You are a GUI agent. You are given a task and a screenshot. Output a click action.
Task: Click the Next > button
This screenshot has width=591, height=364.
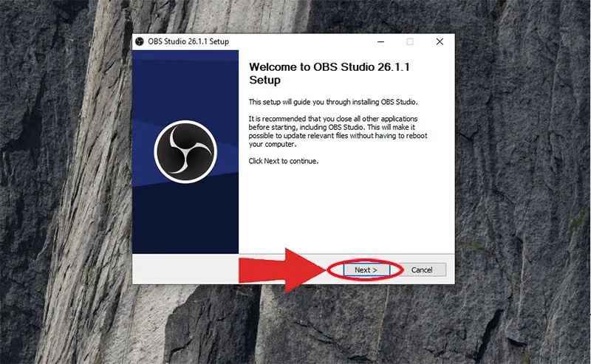tap(366, 269)
